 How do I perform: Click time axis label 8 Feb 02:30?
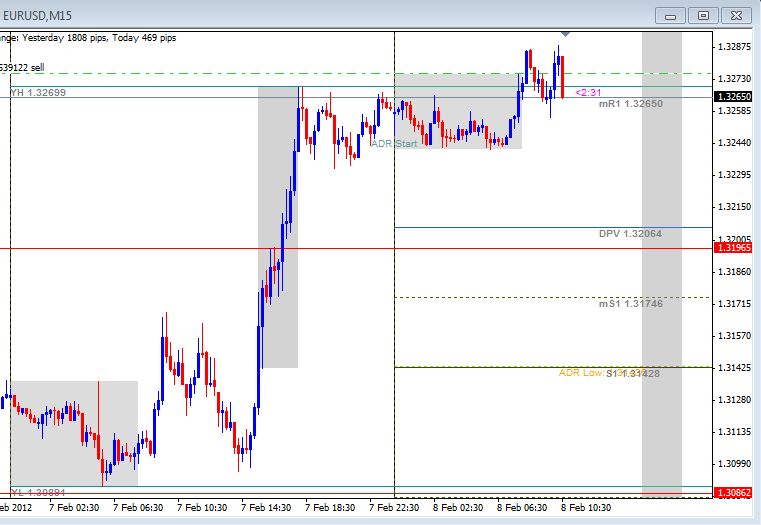coord(458,508)
